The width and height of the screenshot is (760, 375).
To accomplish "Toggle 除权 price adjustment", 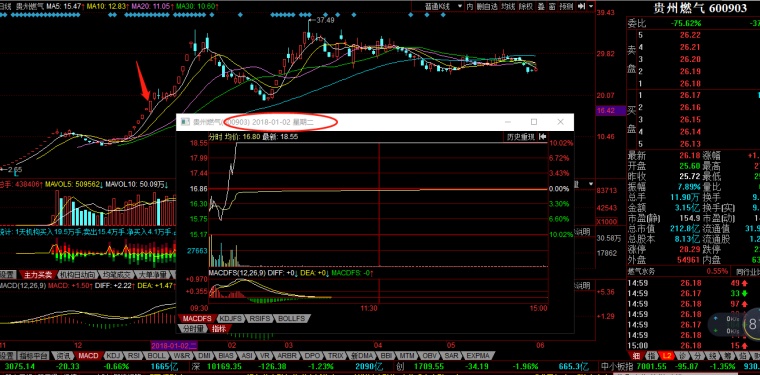I will (525, 6).
